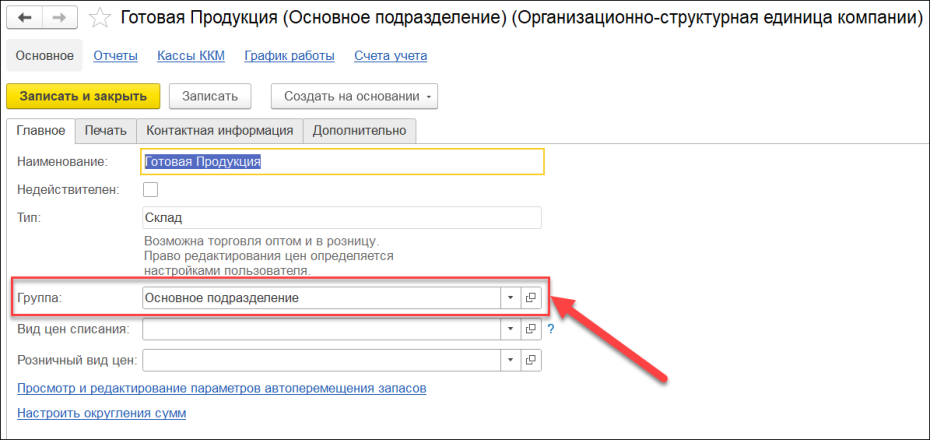Open the Создать на основании dropdown
Screen dimensions: 930x440
[354, 96]
